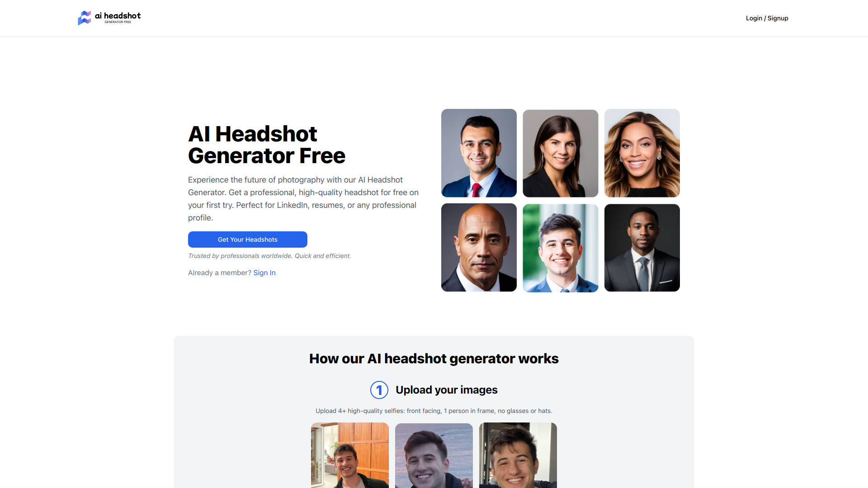Click the blonde woman headshot top-right
The image size is (868, 488).
point(642,153)
